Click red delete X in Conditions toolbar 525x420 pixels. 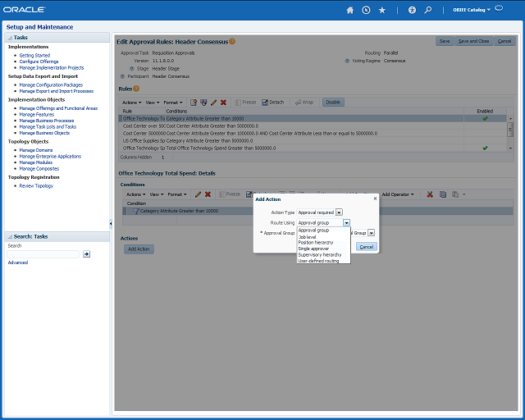(x=208, y=194)
